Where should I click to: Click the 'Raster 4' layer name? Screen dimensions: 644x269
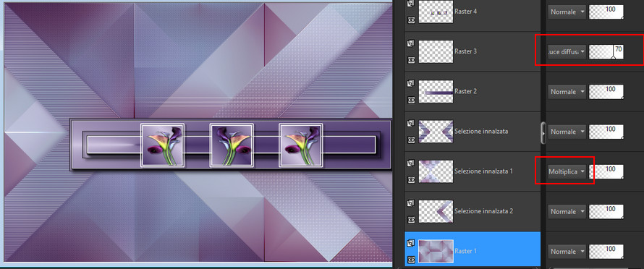[466, 12]
